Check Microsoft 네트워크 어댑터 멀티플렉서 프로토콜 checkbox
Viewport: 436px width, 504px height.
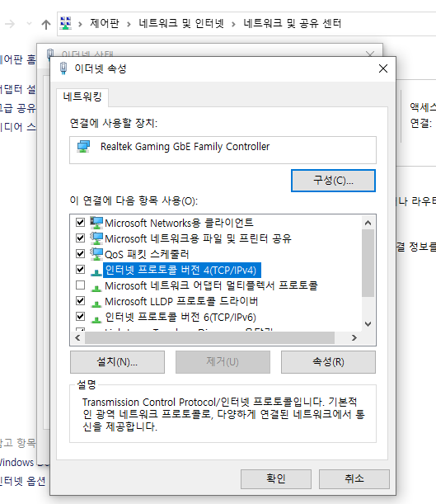pyautogui.click(x=80, y=285)
